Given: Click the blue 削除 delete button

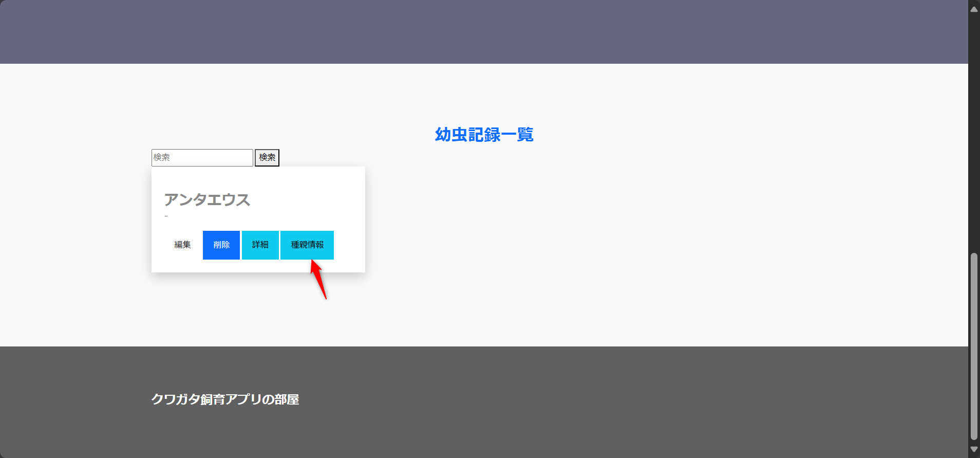Looking at the screenshot, I should tap(221, 245).
